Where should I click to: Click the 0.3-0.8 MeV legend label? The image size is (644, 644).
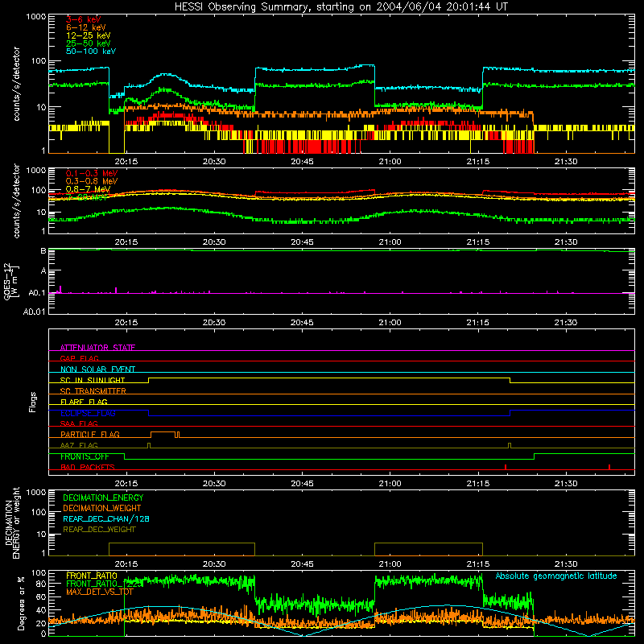92,181
